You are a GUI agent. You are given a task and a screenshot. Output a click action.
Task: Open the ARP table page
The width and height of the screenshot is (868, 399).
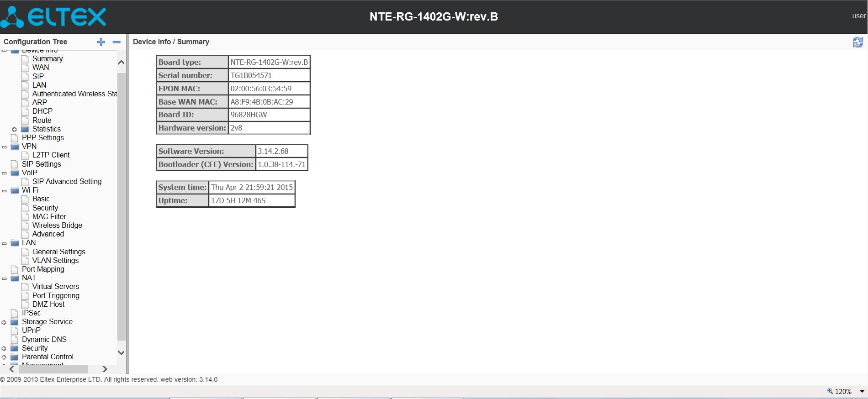(x=40, y=102)
